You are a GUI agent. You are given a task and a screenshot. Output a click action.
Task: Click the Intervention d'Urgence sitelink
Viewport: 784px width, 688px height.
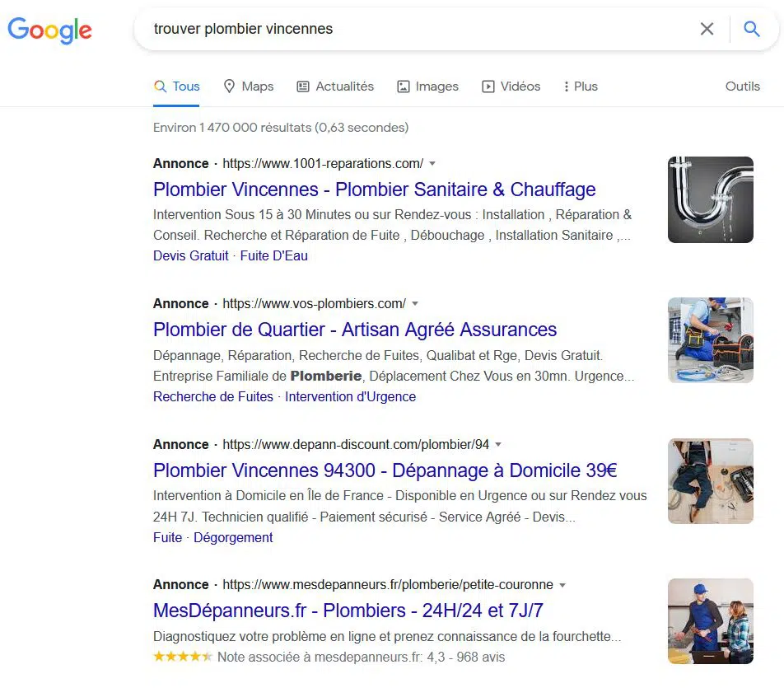point(350,397)
